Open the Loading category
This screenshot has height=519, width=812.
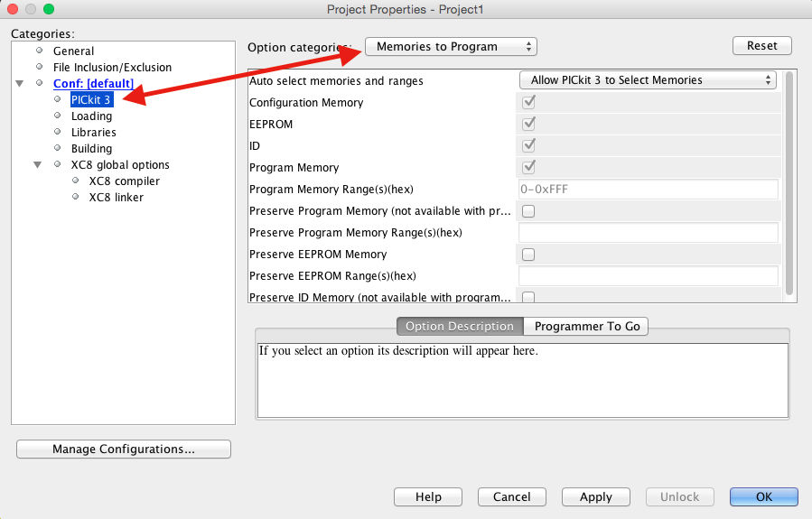pos(91,116)
